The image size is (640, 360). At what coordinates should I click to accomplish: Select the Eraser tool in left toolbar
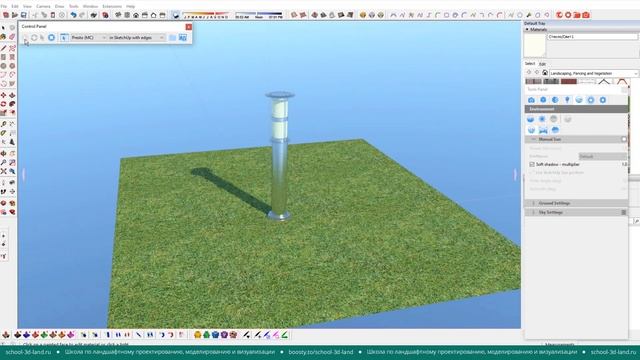[12, 37]
